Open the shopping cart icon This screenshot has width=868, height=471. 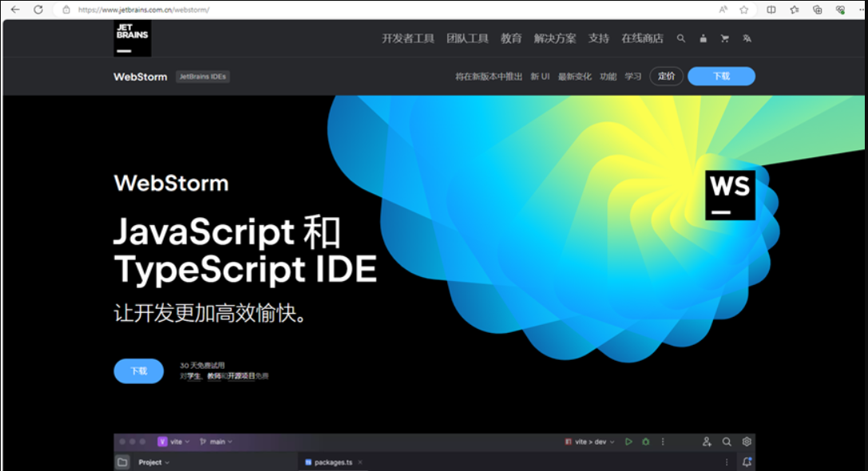tap(724, 38)
